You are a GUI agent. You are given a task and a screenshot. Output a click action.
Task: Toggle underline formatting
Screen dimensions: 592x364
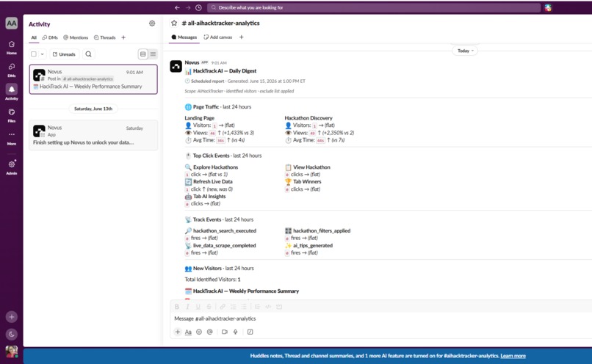[x=198, y=307]
